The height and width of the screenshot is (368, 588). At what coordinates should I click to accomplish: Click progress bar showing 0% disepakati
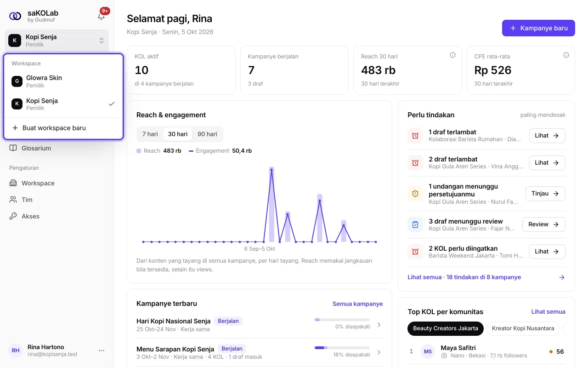(x=342, y=319)
